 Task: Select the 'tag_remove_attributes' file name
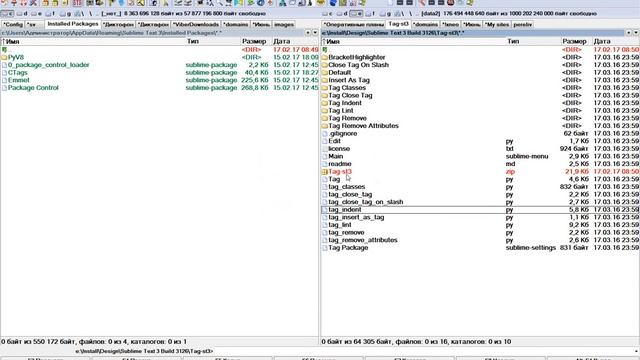(x=363, y=240)
